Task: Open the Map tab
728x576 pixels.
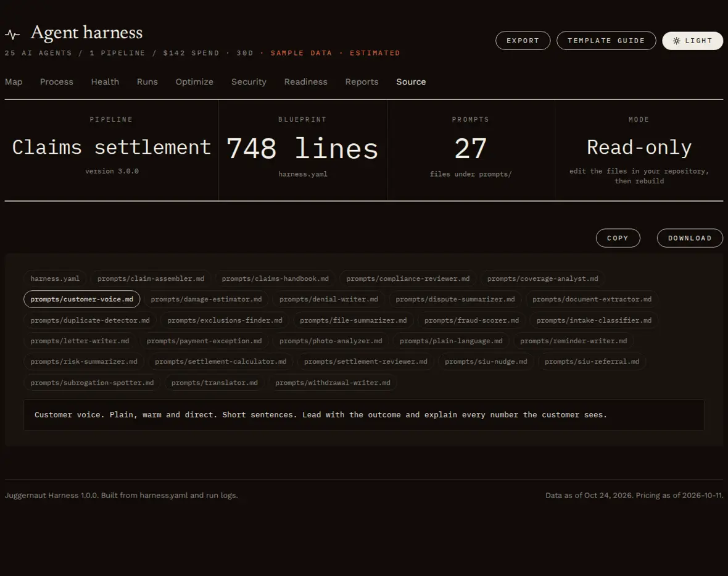Action: click(14, 81)
